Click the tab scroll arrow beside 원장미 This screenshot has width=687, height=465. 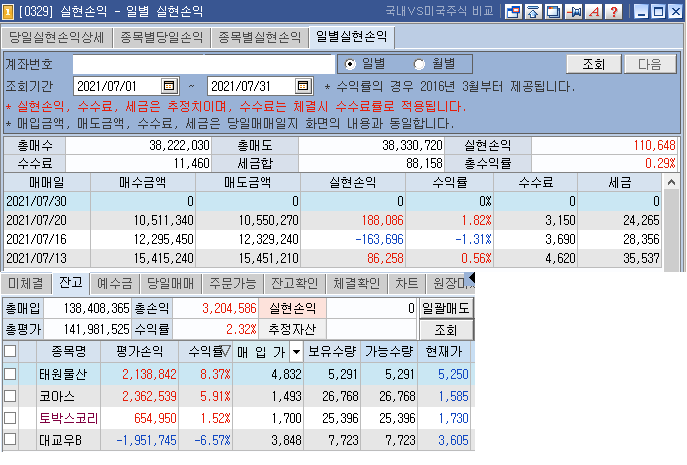tap(472, 277)
